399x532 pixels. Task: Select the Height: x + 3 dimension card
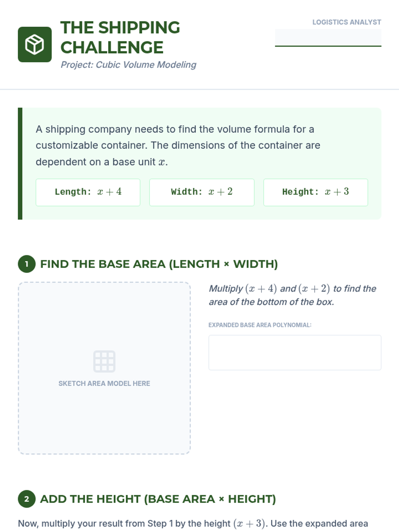(x=316, y=192)
